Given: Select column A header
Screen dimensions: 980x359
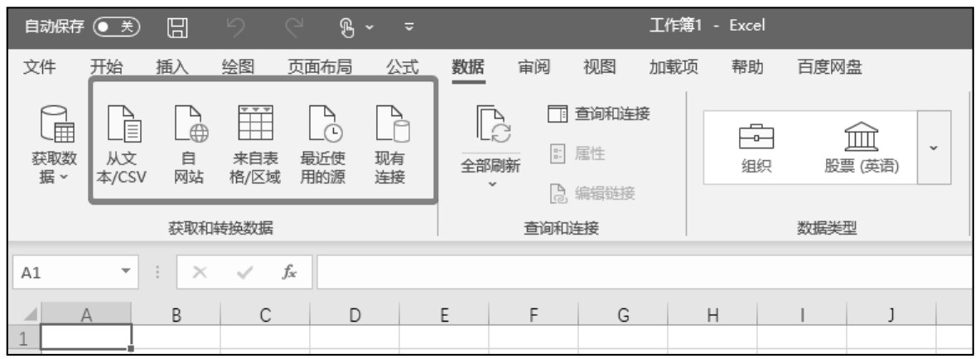Looking at the screenshot, I should point(86,315).
